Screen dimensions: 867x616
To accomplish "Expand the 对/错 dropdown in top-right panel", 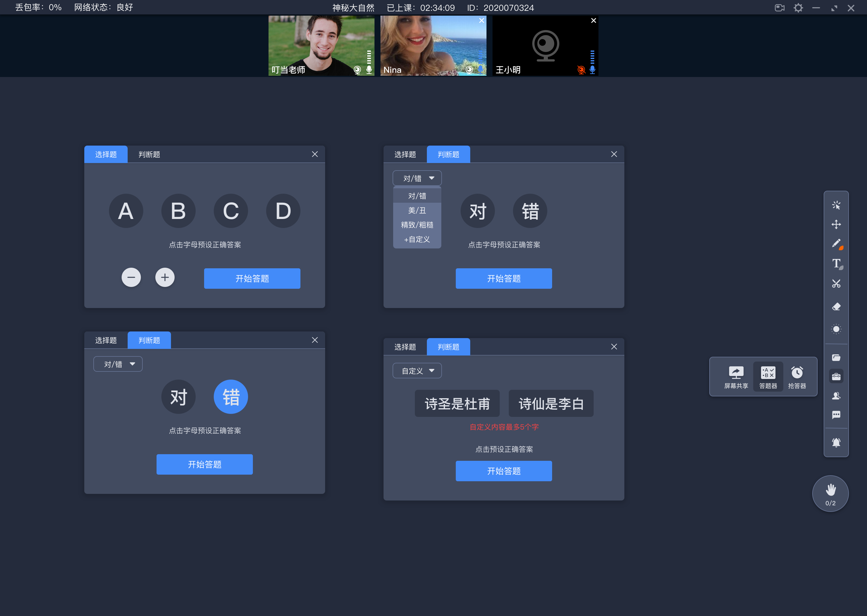I will click(415, 177).
